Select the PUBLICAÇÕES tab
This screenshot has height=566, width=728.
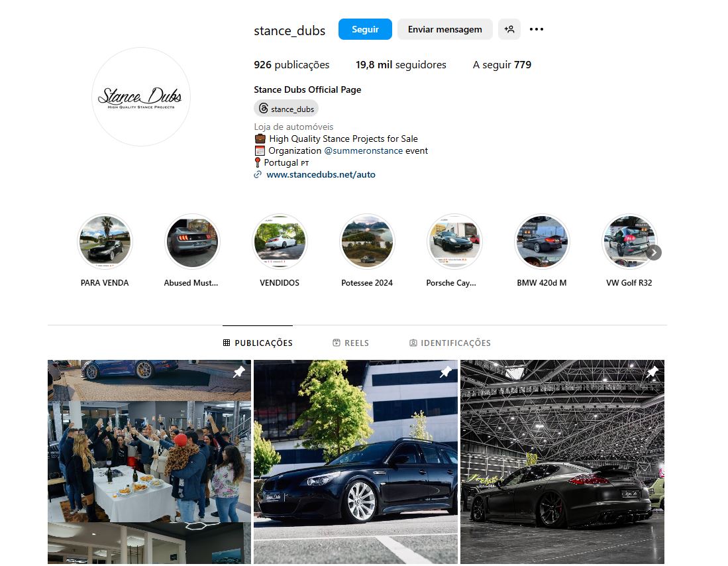258,343
